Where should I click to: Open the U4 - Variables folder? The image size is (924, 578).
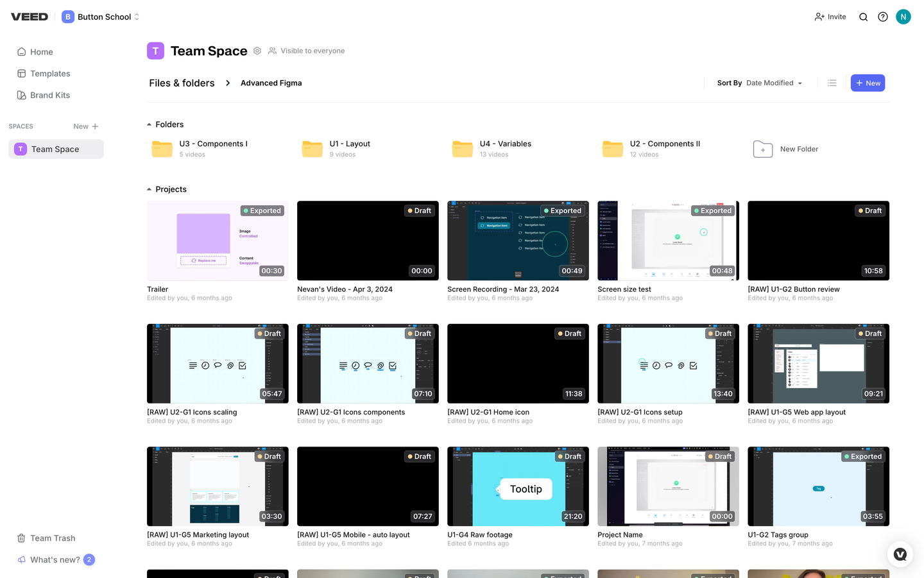click(492, 149)
